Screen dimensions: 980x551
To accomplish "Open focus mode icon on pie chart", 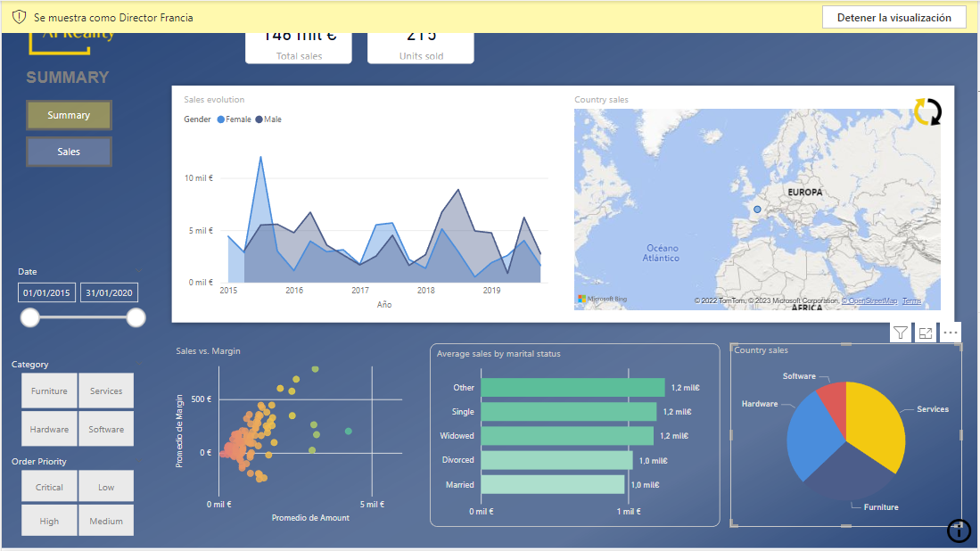I will point(926,333).
